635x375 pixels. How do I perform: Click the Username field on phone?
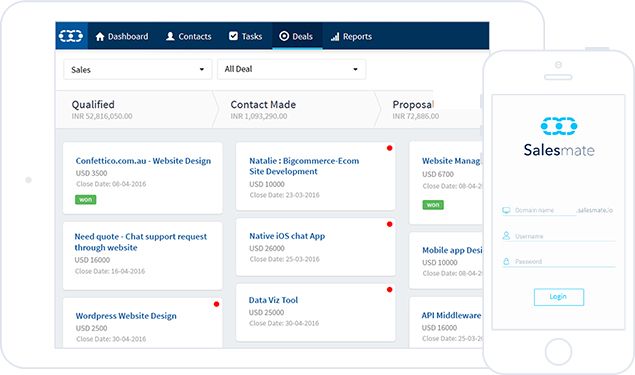click(559, 236)
